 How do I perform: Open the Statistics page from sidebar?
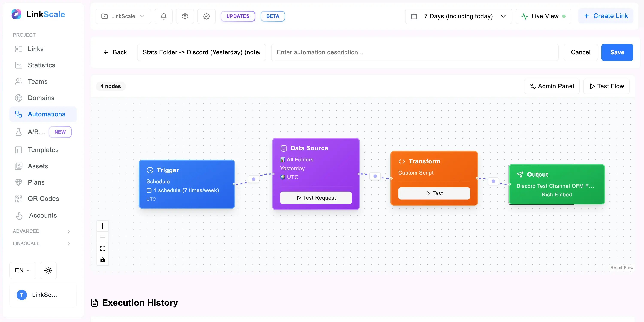(x=41, y=65)
